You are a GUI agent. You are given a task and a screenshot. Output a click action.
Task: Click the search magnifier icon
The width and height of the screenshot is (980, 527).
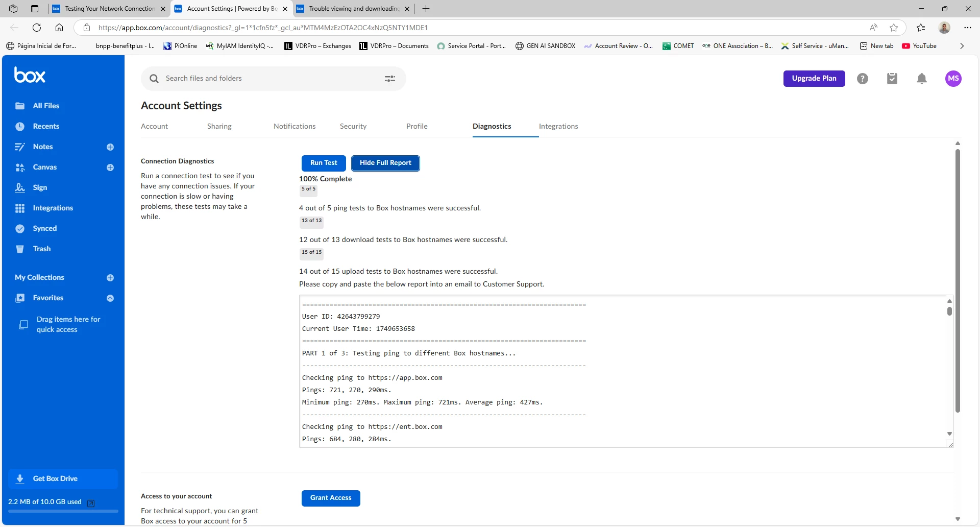(x=154, y=79)
